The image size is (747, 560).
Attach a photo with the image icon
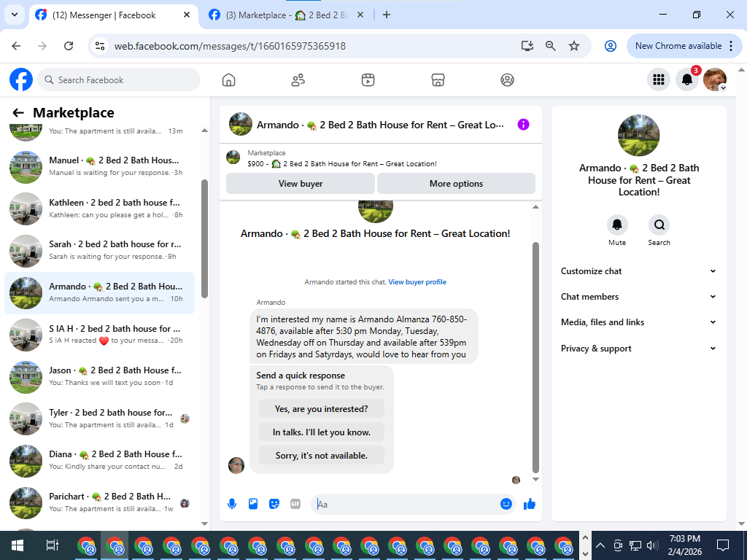(x=253, y=504)
